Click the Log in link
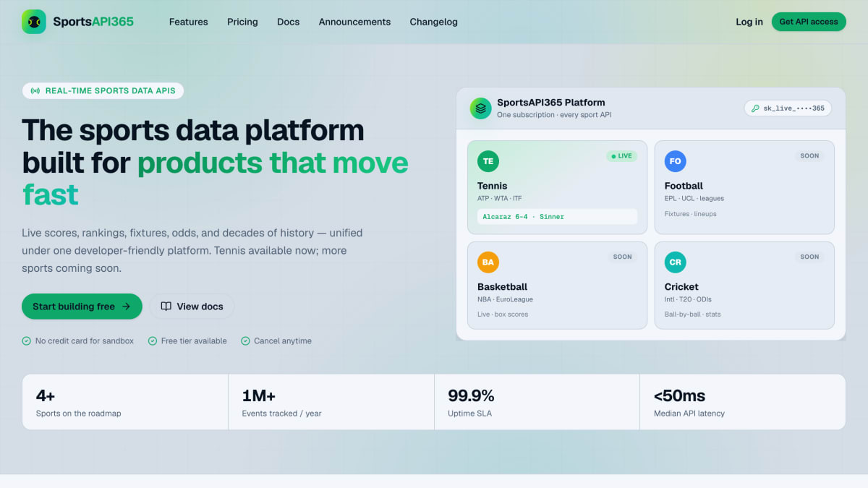Image resolution: width=868 pixels, height=488 pixels. pos(749,22)
